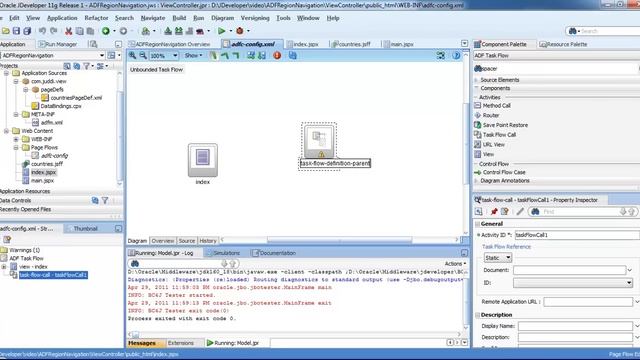640x360 pixels.
Task: Open the Actions dropdown in log panel
Action: coord(456,264)
